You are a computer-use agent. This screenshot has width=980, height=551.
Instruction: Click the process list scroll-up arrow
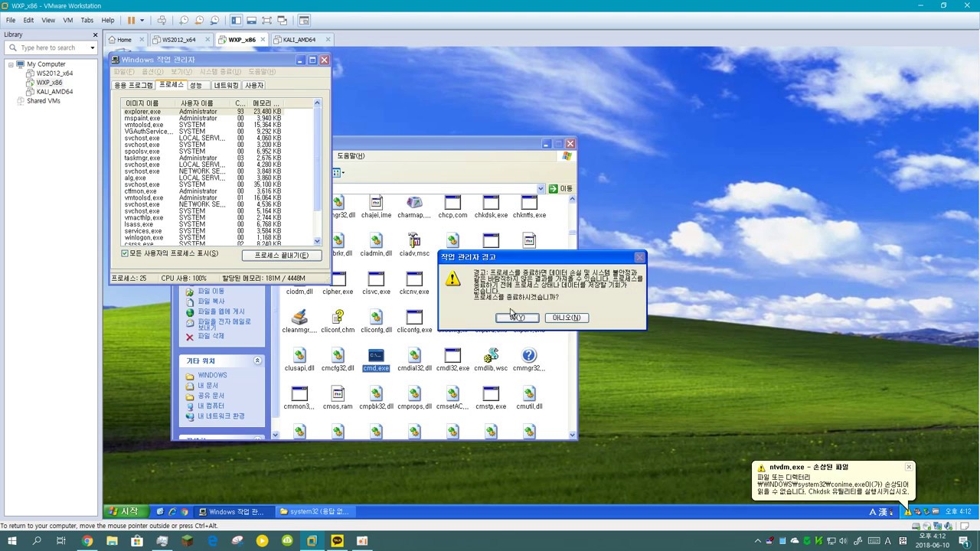(x=317, y=103)
